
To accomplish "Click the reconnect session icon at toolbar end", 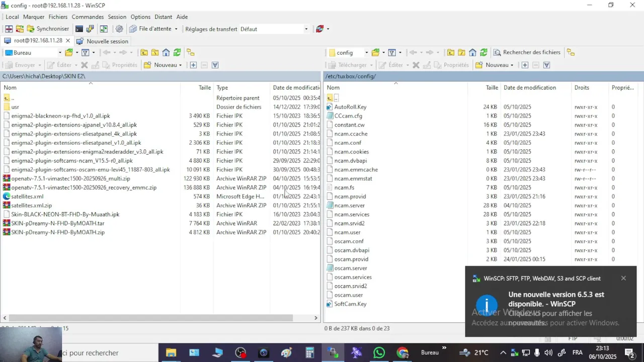I will pyautogui.click(x=319, y=29).
